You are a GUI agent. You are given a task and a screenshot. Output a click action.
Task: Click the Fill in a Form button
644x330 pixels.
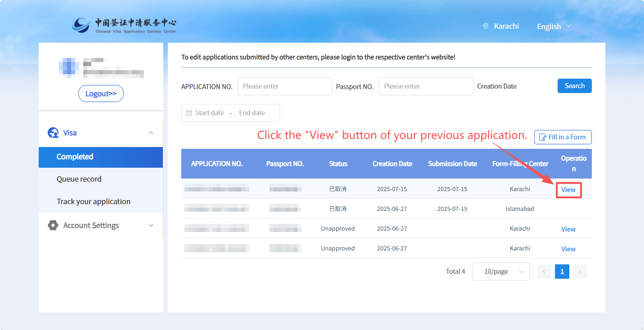click(563, 137)
